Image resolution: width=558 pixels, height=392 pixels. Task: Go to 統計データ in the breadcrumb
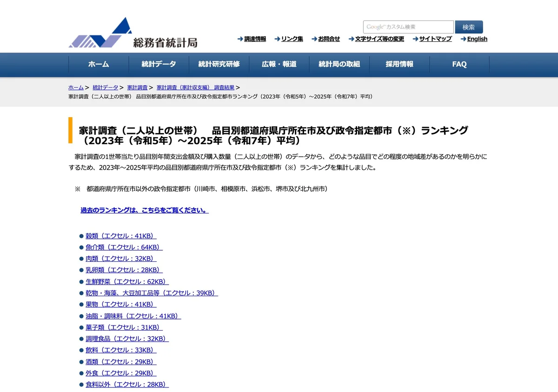point(106,87)
